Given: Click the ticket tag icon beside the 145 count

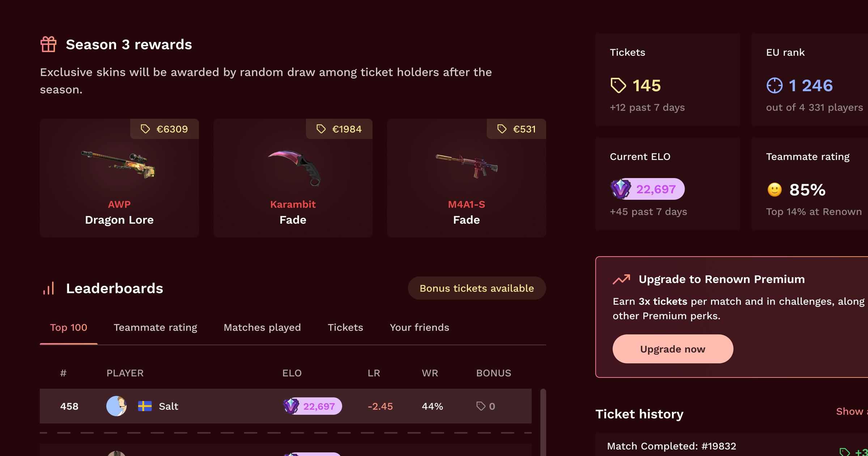Looking at the screenshot, I should pos(618,86).
